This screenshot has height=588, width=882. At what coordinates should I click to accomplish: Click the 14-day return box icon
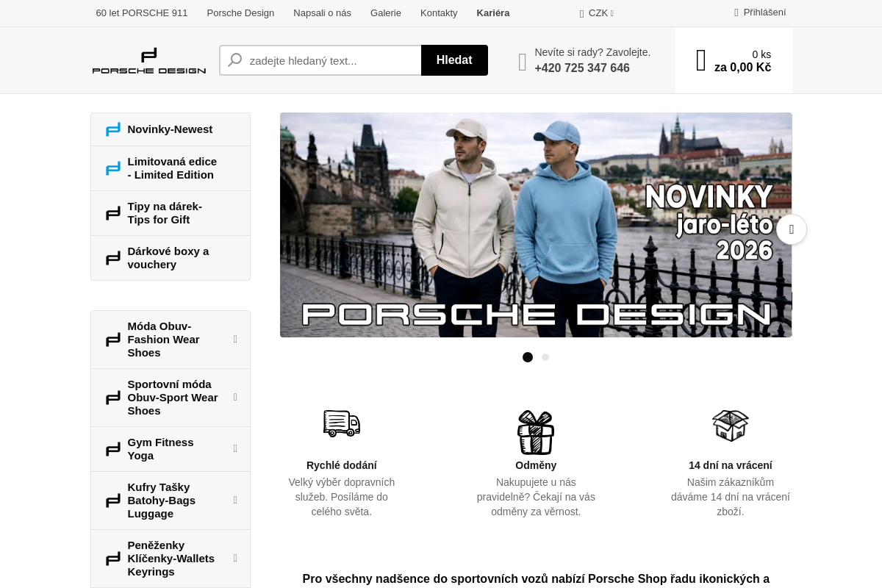tap(730, 426)
